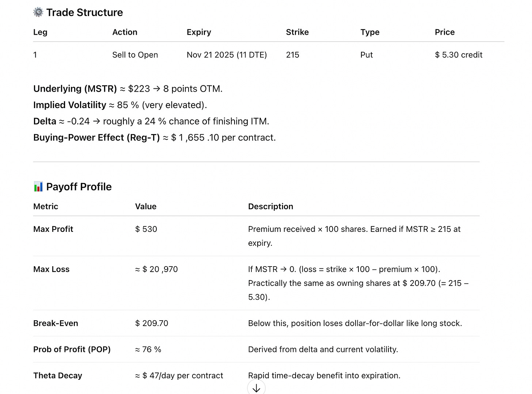This screenshot has height=394, width=532.
Task: Select the Nov 21 2025 expiry cell
Action: 227,55
